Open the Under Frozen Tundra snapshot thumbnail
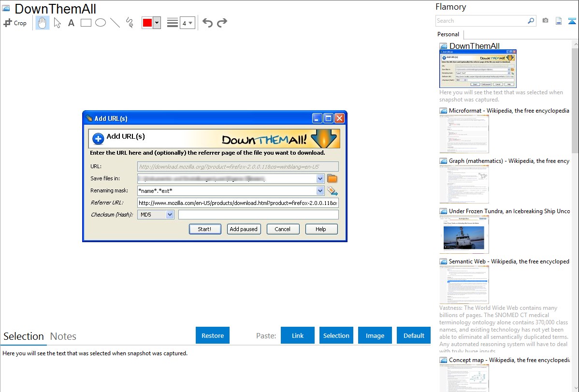579x392 pixels. point(464,234)
